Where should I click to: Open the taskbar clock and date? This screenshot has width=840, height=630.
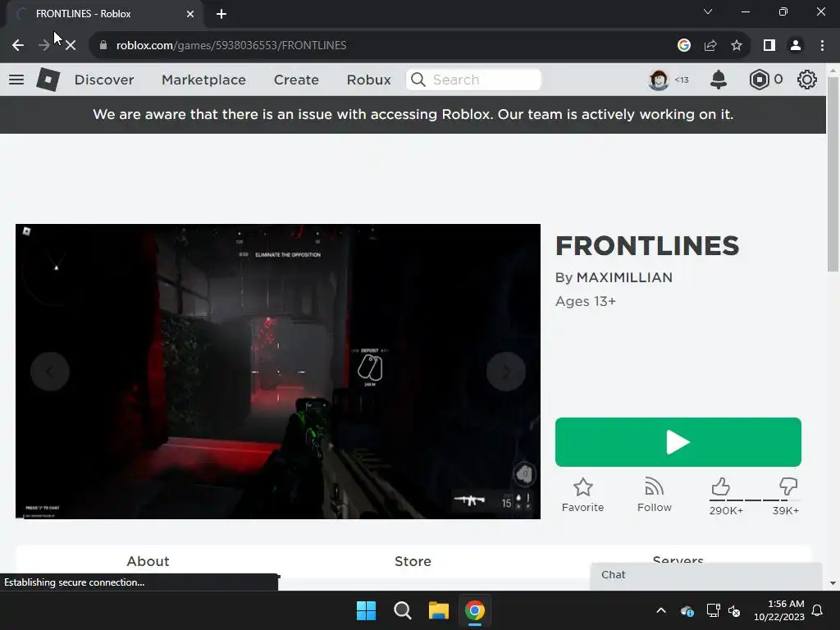click(x=779, y=610)
